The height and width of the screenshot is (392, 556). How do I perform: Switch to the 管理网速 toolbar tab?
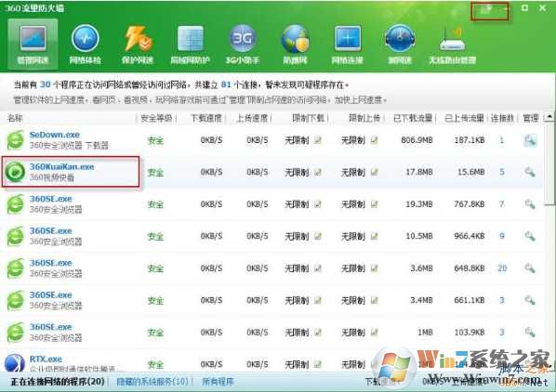coord(33,45)
